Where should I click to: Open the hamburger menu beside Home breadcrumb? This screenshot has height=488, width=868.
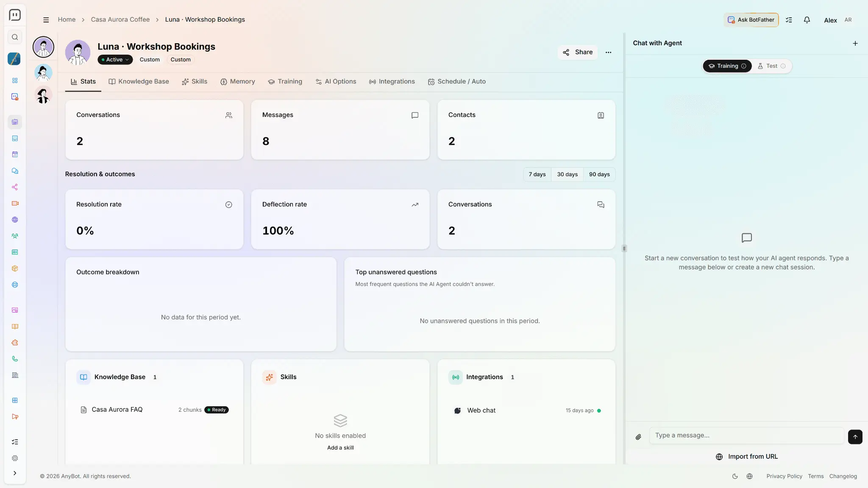pos(46,20)
